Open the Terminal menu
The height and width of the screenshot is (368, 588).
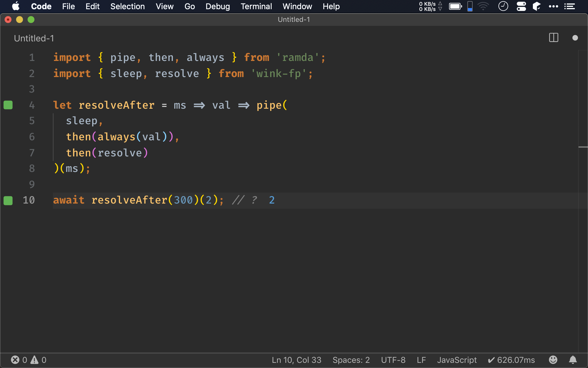pyautogui.click(x=256, y=6)
